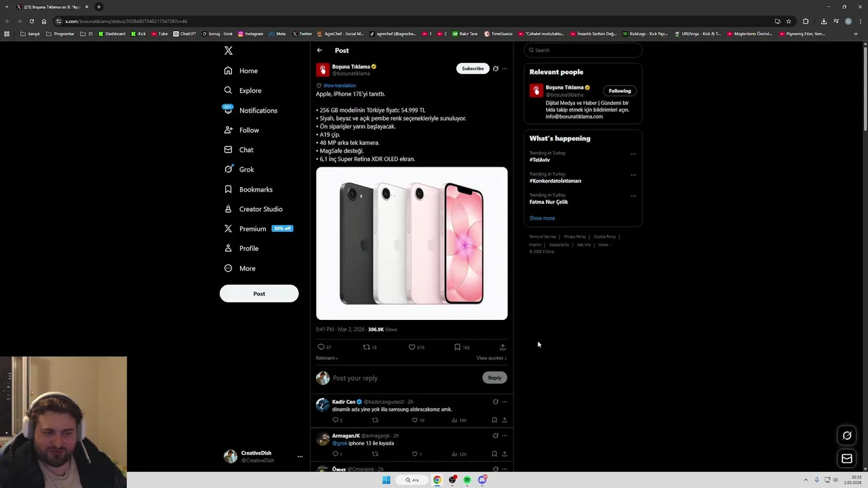Click the Following button for Boşuna Tıklama
The image size is (868, 488).
[x=620, y=91]
